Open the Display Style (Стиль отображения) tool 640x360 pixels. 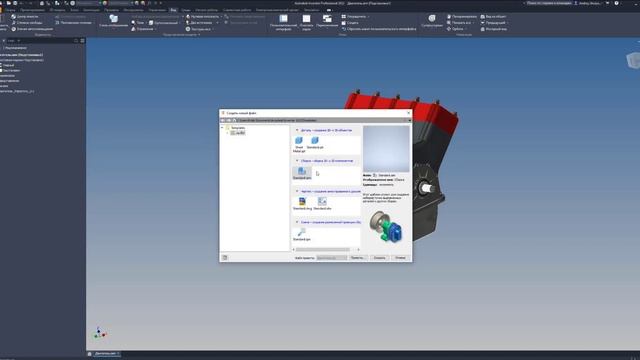pos(113,20)
